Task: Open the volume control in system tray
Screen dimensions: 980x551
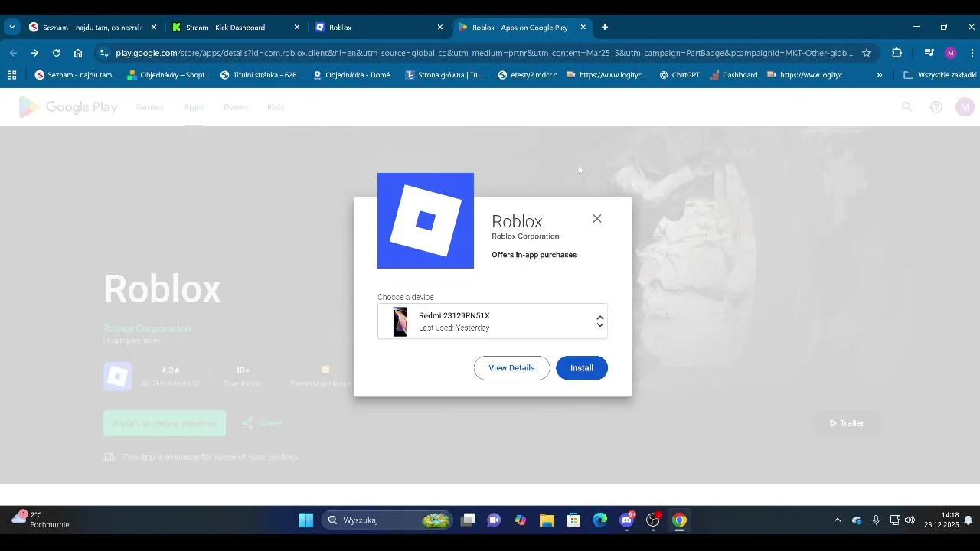Action: [910, 520]
